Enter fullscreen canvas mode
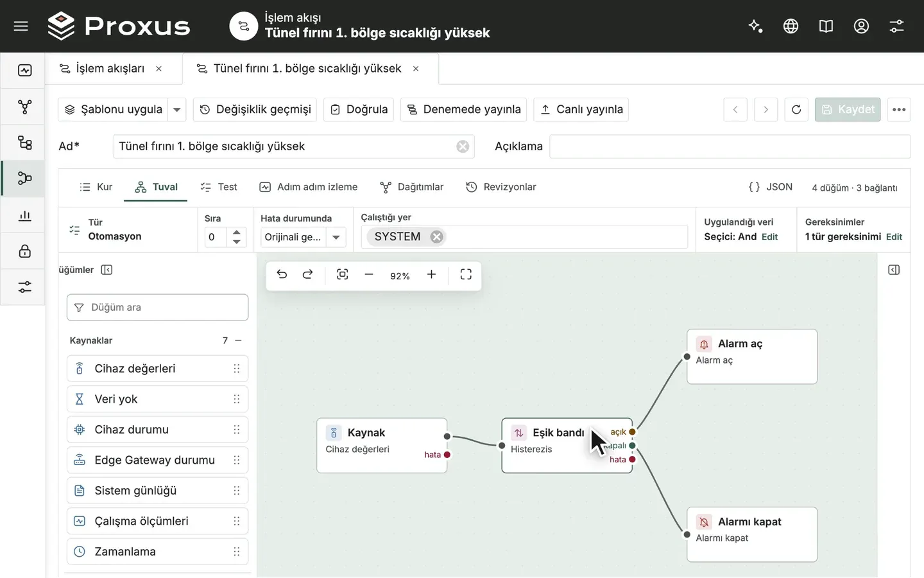The height and width of the screenshot is (578, 924). 466,275
